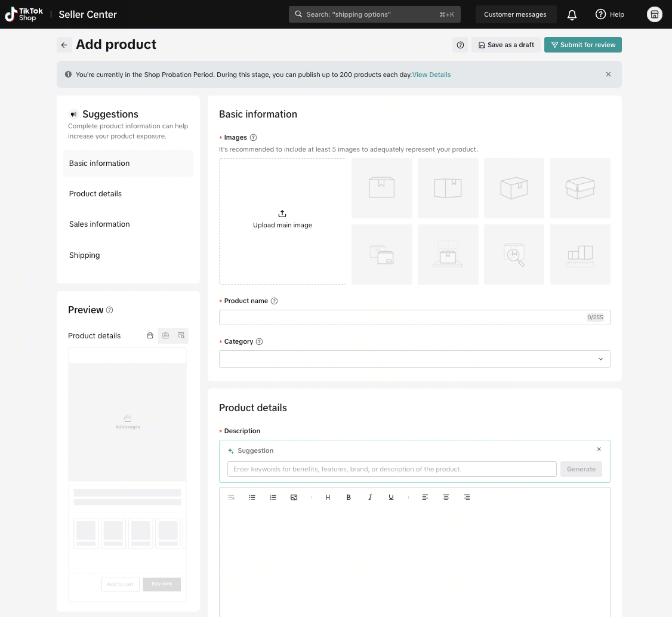Switch preview to shopping bag view
Screen dimensions: 672x617
point(150,335)
